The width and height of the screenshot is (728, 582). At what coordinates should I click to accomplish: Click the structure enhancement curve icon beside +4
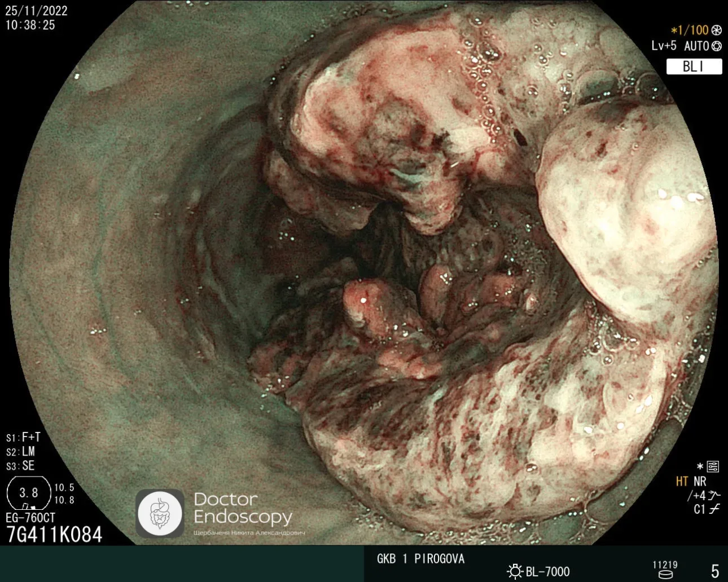[714, 496]
